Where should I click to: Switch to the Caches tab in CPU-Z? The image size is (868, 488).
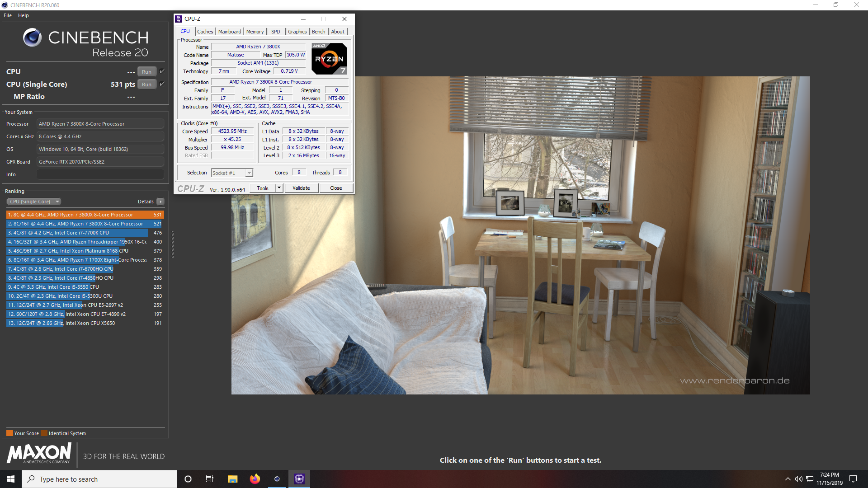click(205, 32)
